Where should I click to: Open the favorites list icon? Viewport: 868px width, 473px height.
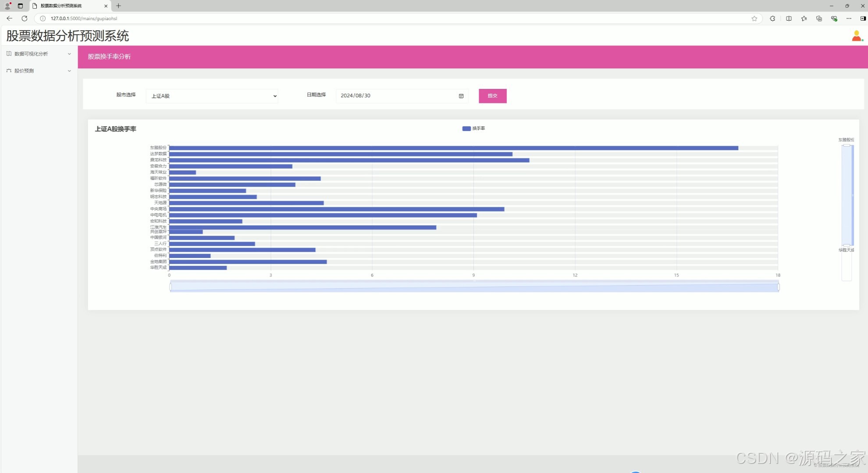pos(804,18)
